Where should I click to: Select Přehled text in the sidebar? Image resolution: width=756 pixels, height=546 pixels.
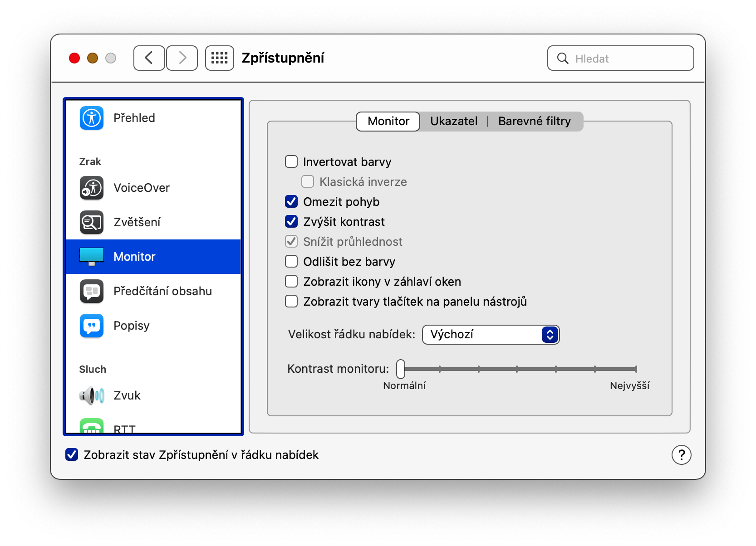(x=134, y=118)
